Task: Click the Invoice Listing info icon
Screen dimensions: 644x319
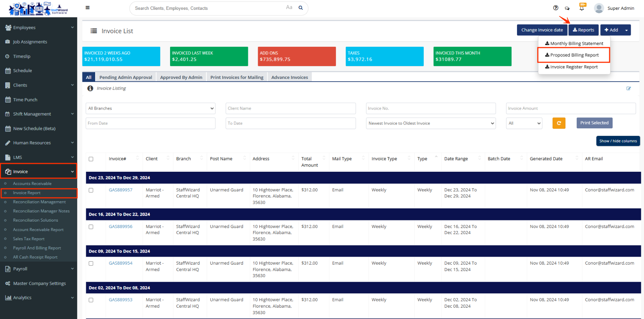Action: (90, 88)
